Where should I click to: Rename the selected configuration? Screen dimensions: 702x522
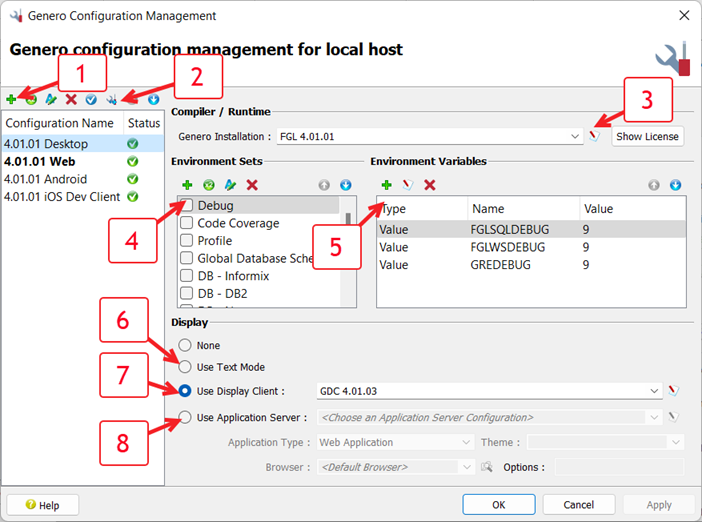pos(51,99)
